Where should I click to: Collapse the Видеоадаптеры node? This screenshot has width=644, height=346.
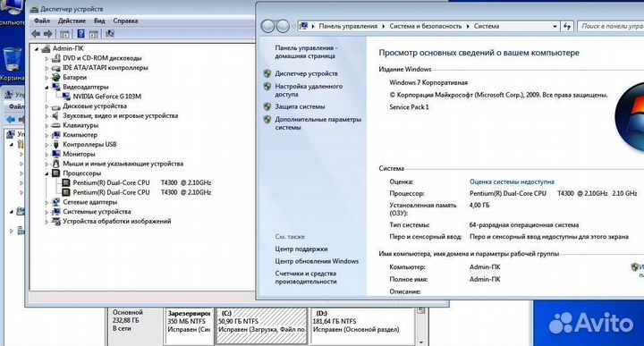[x=47, y=87]
